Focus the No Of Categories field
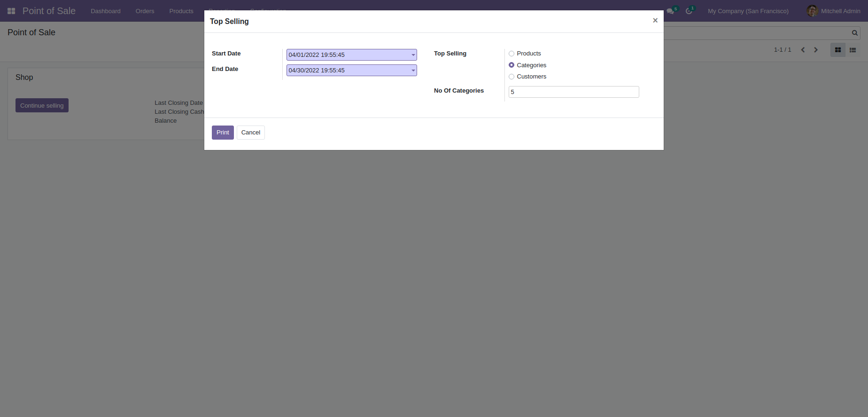The width and height of the screenshot is (868, 417). (x=574, y=92)
